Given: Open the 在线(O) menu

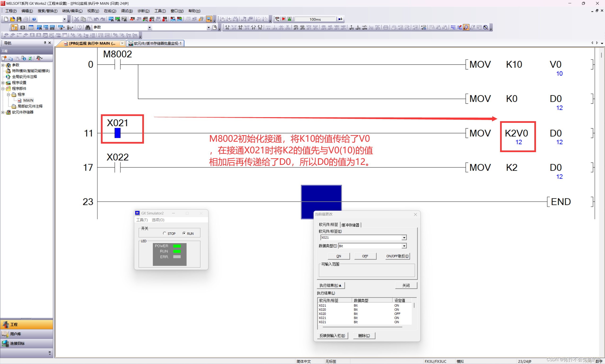Looking at the screenshot, I should tap(110, 11).
